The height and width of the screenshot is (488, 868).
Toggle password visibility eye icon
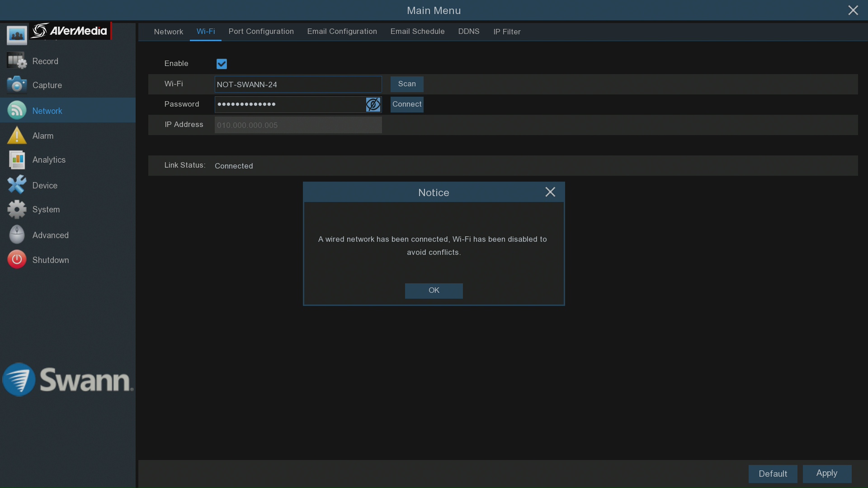(373, 104)
